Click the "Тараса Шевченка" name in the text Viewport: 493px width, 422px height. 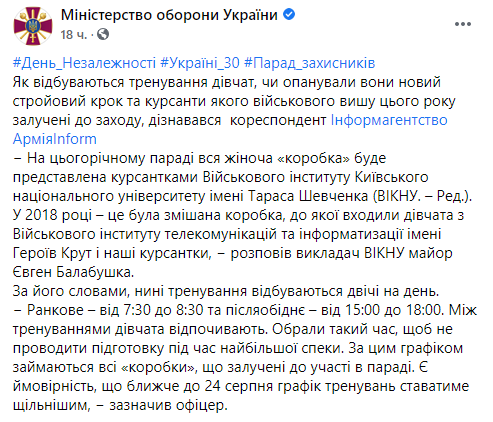click(x=308, y=196)
